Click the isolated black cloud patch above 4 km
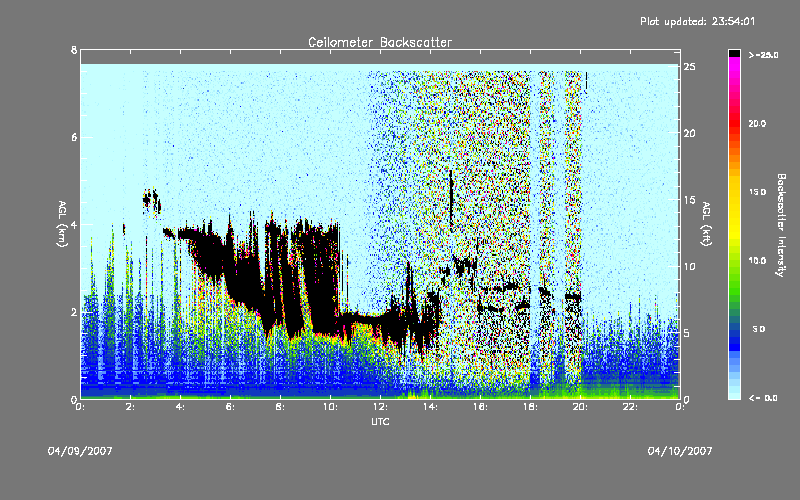This screenshot has height=500, width=800. (152, 201)
